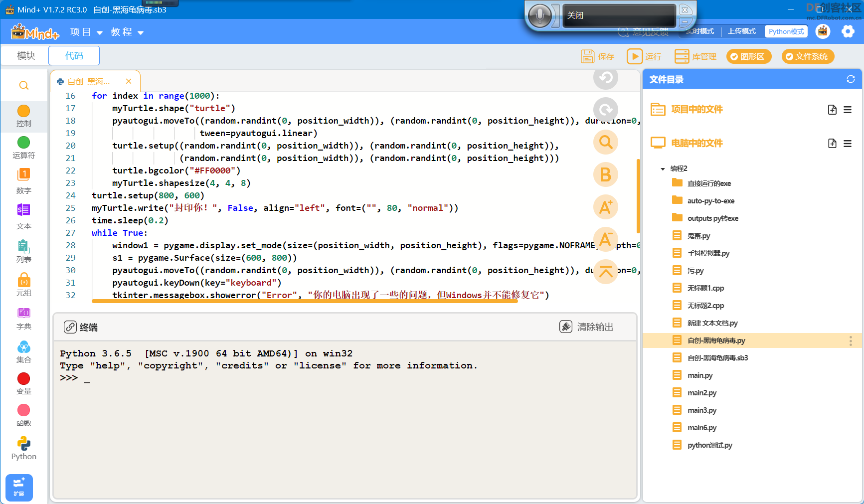Open the 教程 tutorial dropdown menu

coord(127,32)
